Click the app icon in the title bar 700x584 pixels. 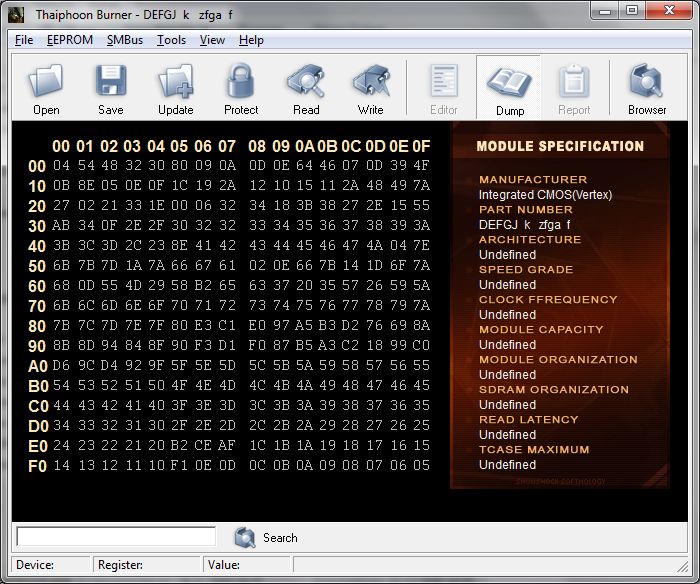16,14
